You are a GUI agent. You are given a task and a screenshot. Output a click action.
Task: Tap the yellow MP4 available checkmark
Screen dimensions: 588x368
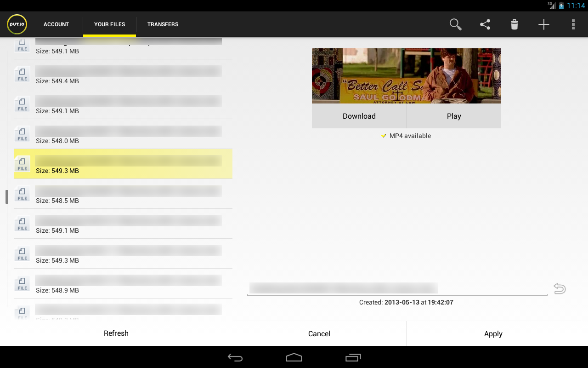384,136
